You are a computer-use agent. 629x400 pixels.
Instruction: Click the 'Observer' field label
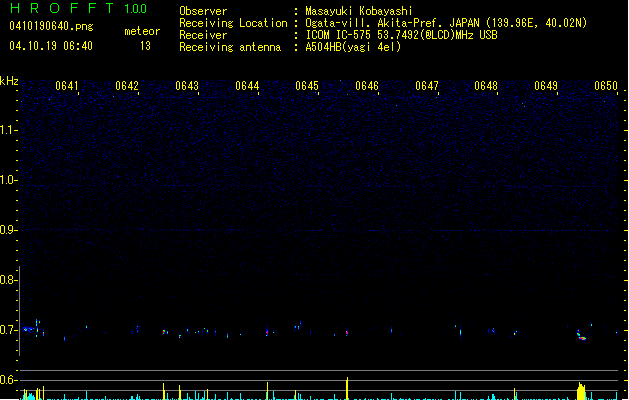[x=203, y=11]
